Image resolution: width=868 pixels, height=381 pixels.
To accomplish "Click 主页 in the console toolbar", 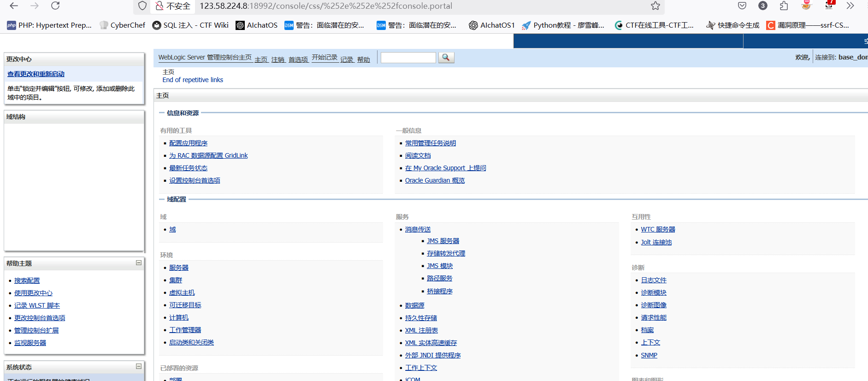I will (x=261, y=60).
